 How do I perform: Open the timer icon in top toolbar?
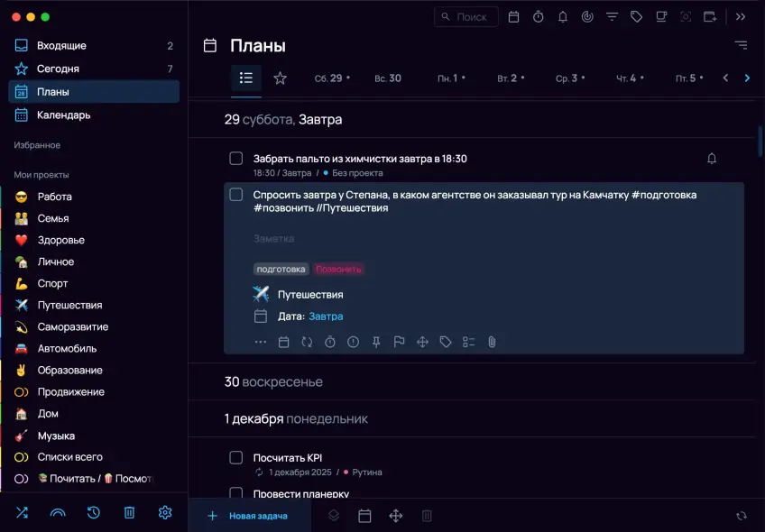[539, 16]
